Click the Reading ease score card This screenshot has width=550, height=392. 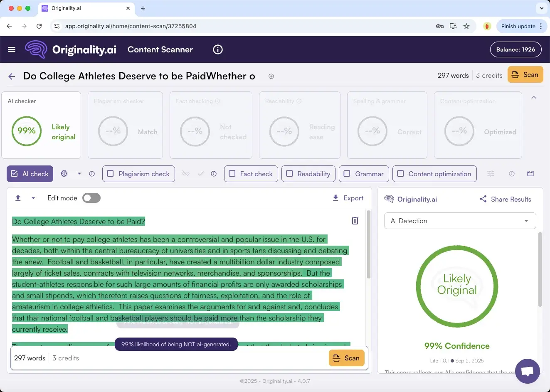300,125
